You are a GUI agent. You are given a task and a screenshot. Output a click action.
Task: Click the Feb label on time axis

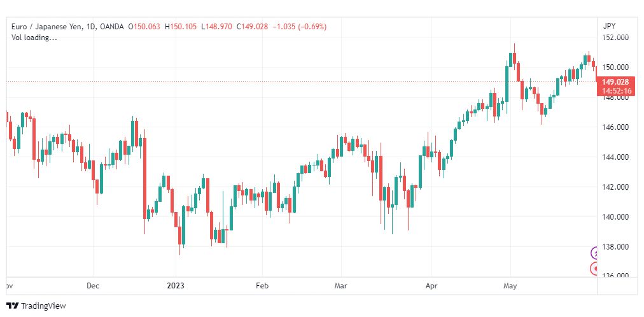pos(262,286)
